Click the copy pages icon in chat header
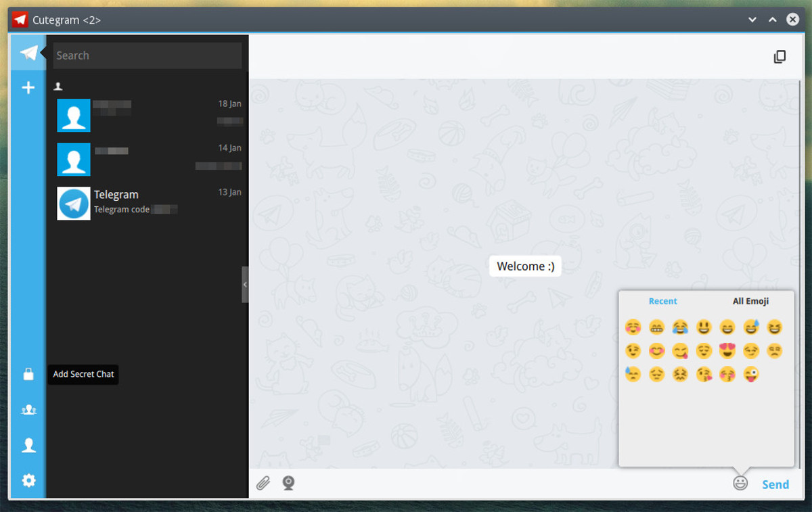The image size is (812, 512). (x=780, y=57)
